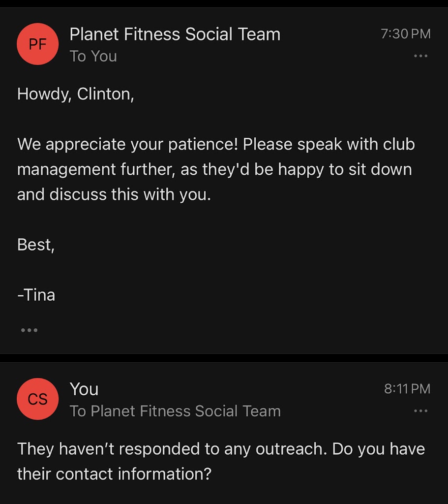Tap the red PF sender avatar

pyautogui.click(x=37, y=44)
